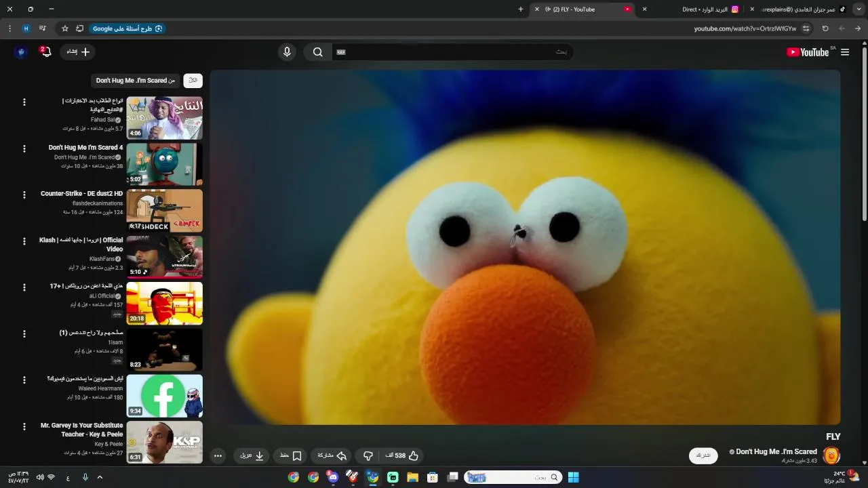This screenshot has width=868, height=488.
Task: Open site information icon in address bar
Action: coord(806,28)
